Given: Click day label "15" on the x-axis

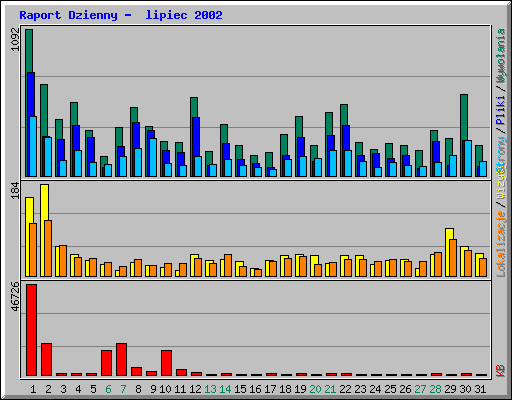Looking at the screenshot, I should (240, 389).
